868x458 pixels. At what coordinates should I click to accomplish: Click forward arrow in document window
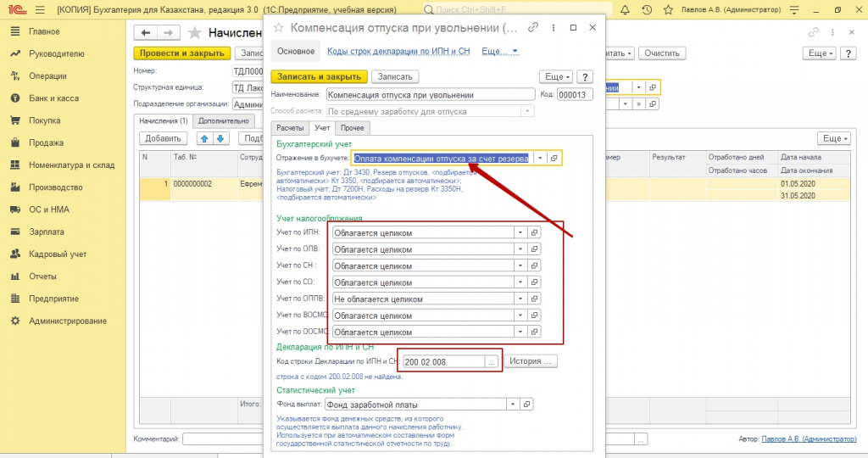(x=169, y=33)
